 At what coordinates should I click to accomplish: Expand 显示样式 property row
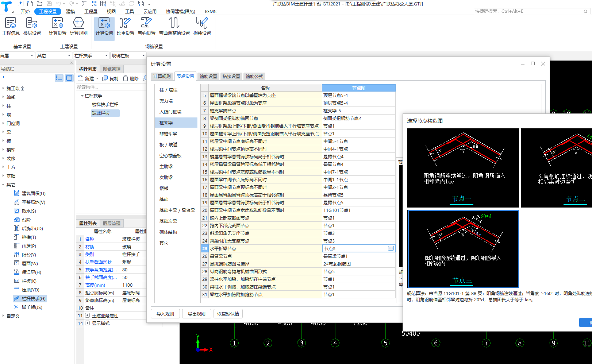(x=88, y=323)
